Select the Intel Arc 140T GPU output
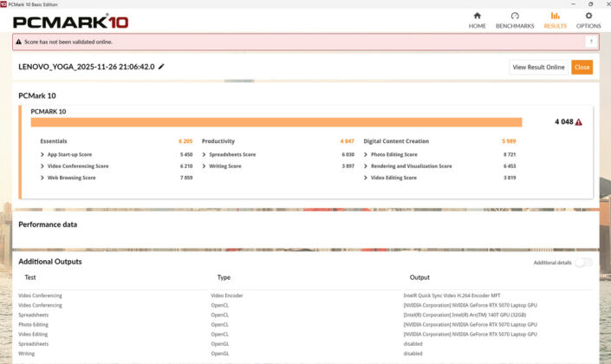This screenshot has height=364, width=611. 465,315
